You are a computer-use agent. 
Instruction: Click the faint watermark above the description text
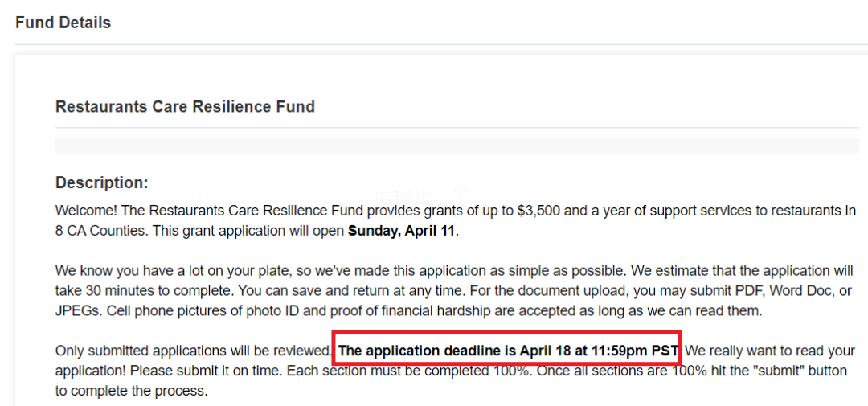[x=420, y=195]
